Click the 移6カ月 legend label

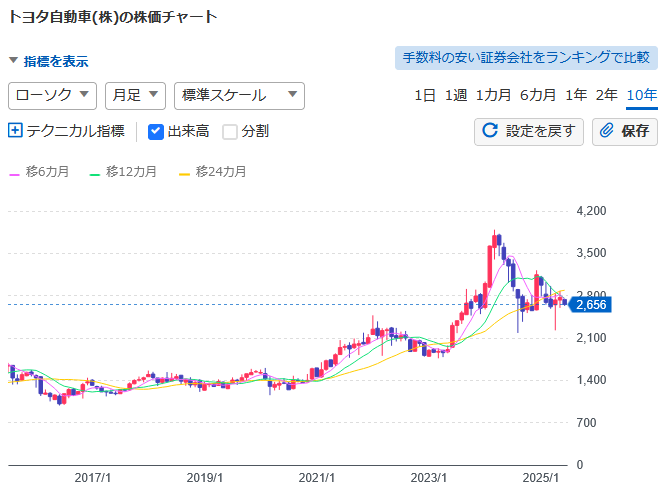[x=47, y=171]
